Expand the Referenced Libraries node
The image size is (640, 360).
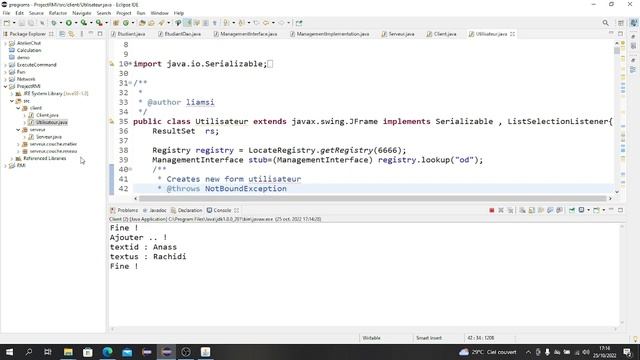tap(12, 158)
